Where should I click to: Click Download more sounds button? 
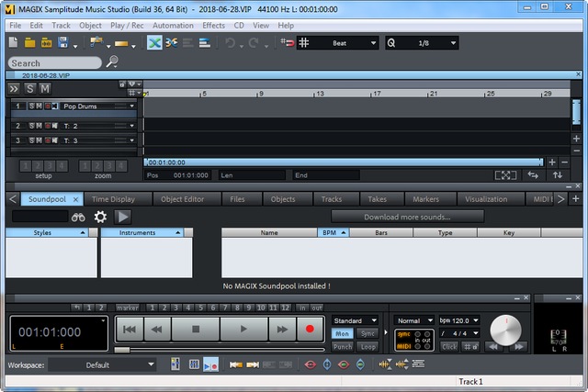point(407,217)
